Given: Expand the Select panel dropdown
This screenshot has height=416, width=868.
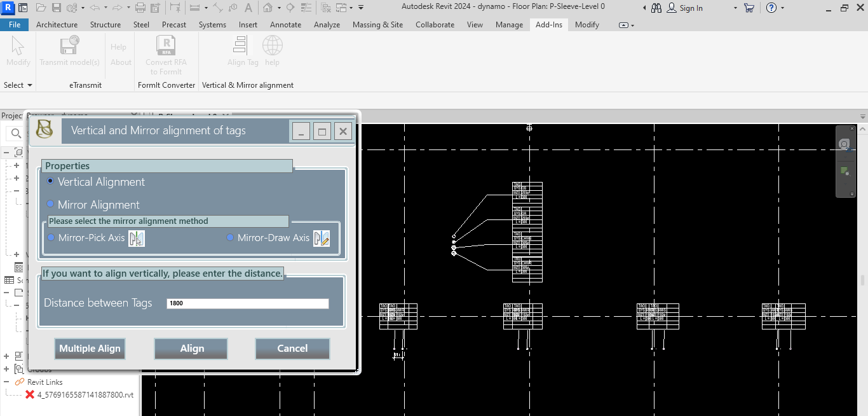Looking at the screenshot, I should pyautogui.click(x=29, y=85).
